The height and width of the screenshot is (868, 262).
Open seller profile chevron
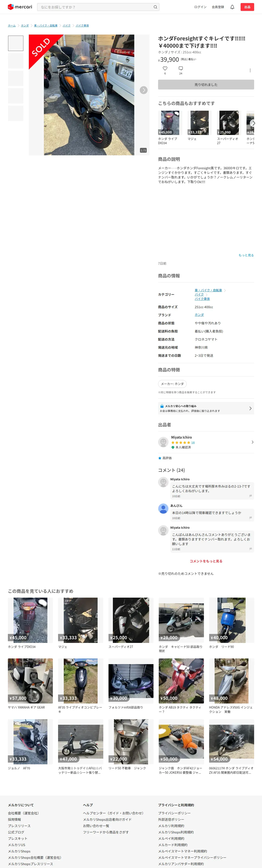click(x=252, y=442)
